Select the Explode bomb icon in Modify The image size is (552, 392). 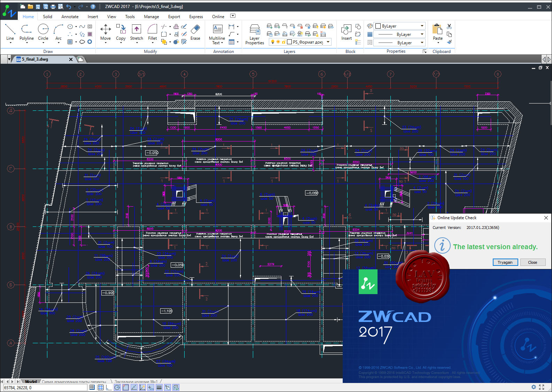point(176,42)
